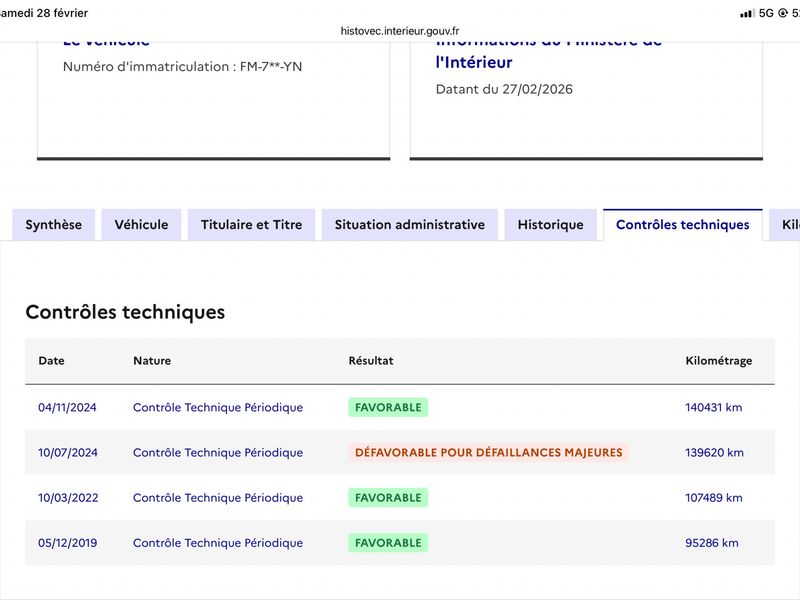800x600 pixels.
Task: Tap the cellular signal bars icon
Action: [747, 13]
